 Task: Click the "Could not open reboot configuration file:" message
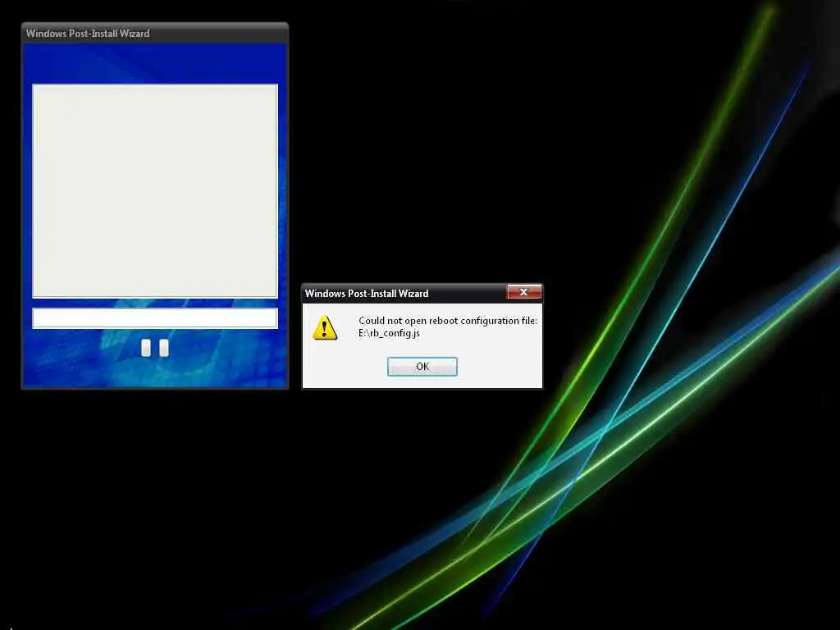[x=447, y=321]
